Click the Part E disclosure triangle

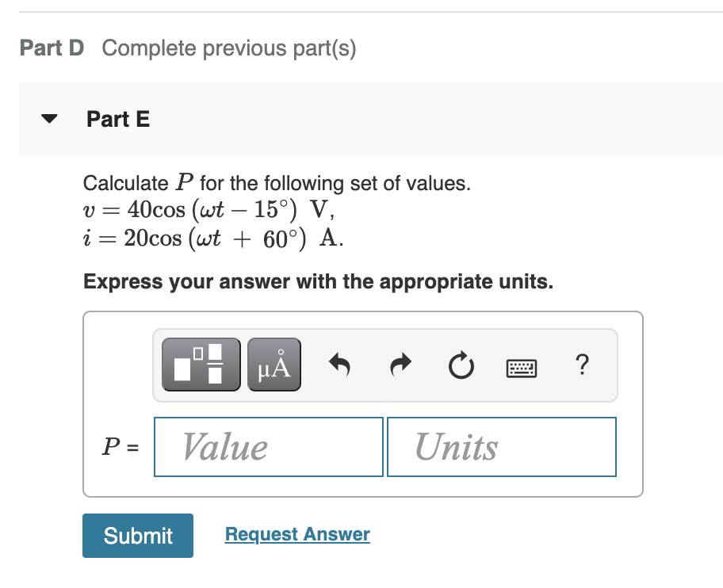(x=48, y=118)
